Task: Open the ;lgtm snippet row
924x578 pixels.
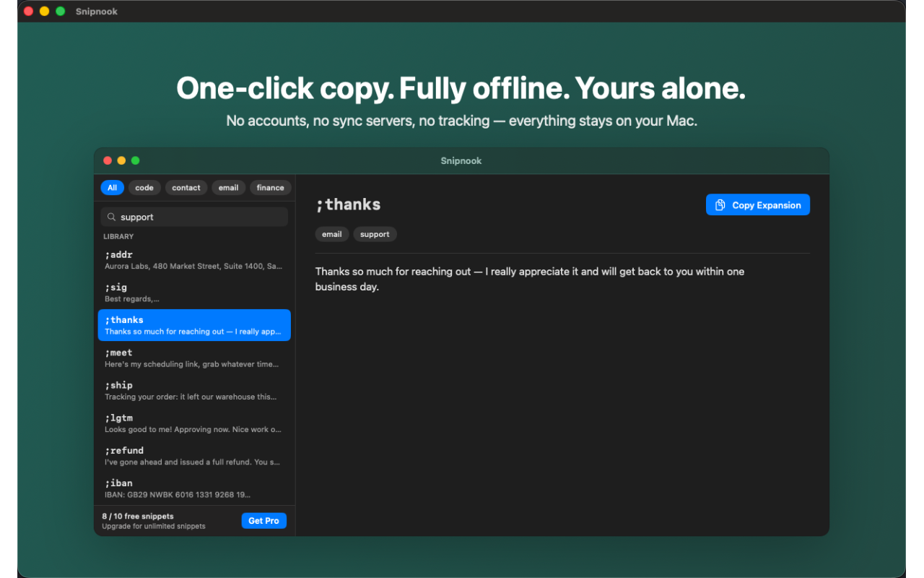Action: coord(194,423)
